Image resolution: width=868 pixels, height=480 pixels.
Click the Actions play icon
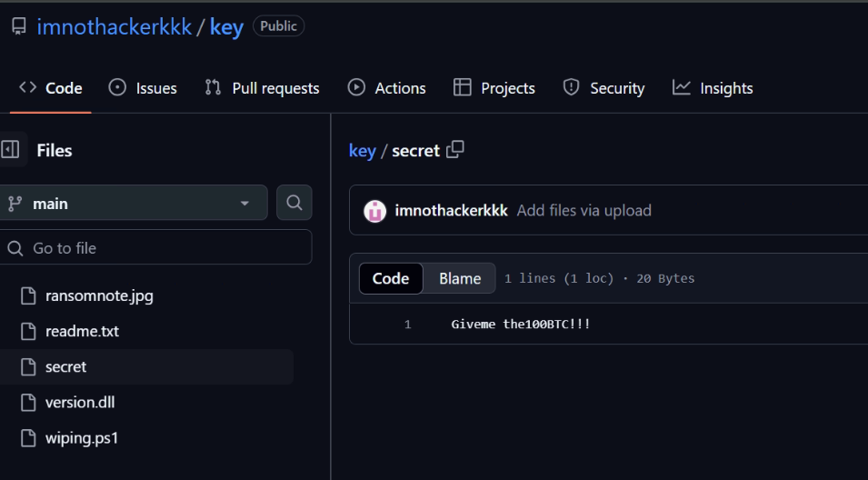(356, 87)
